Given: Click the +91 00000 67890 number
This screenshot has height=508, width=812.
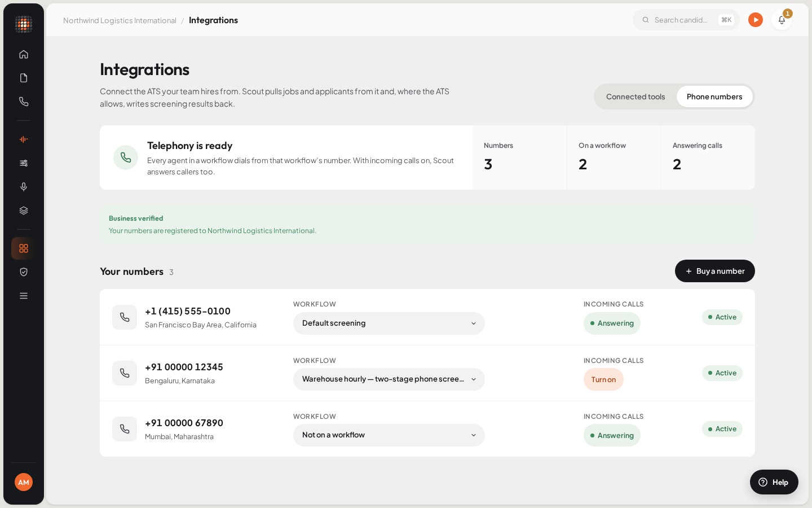Looking at the screenshot, I should click(x=184, y=423).
